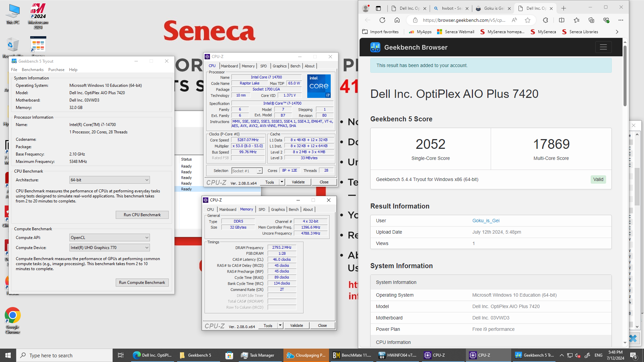Expand favorites bar overflow chevron

[617, 32]
